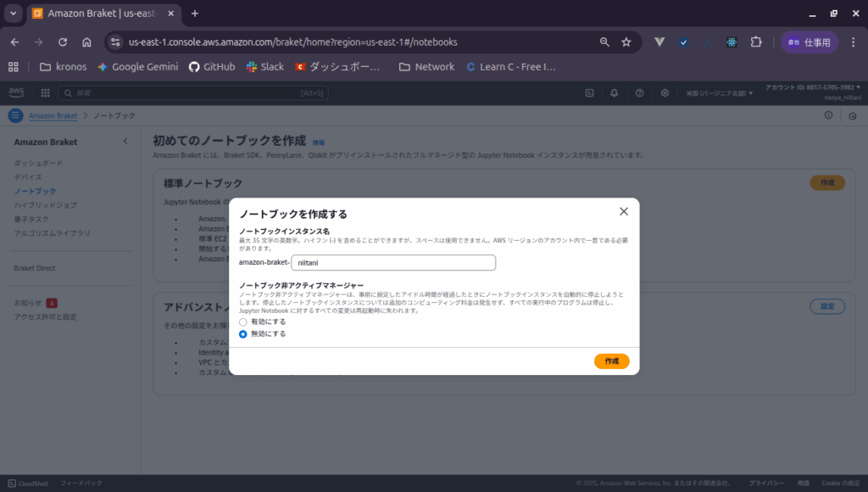Open the tab search dropdown arrow
The image size is (868, 492).
pyautogui.click(x=14, y=14)
